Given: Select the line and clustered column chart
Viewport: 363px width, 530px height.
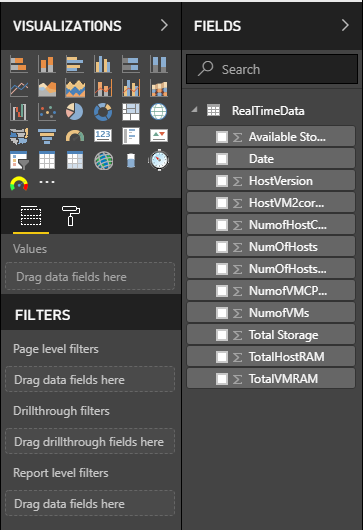Looking at the screenshot, I should click(x=131, y=88).
